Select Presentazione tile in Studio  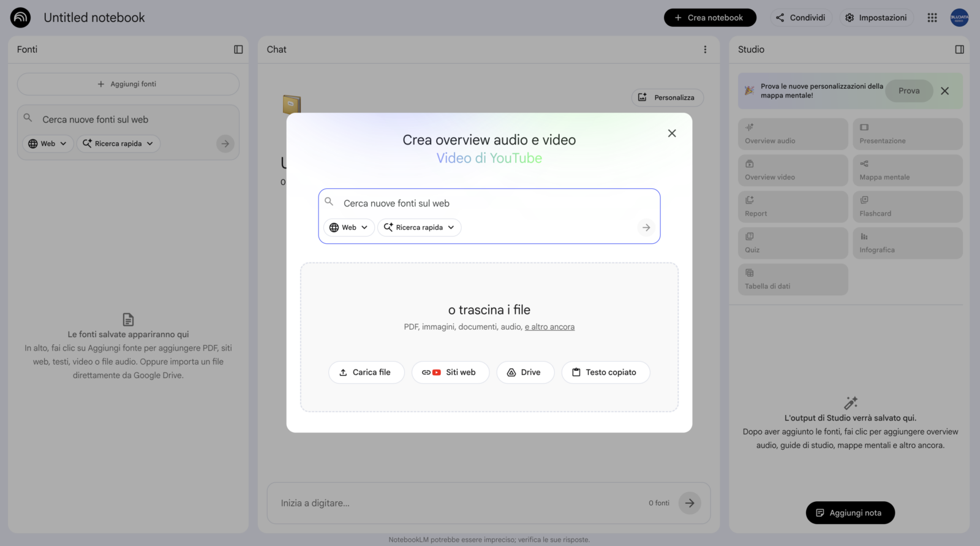908,134
